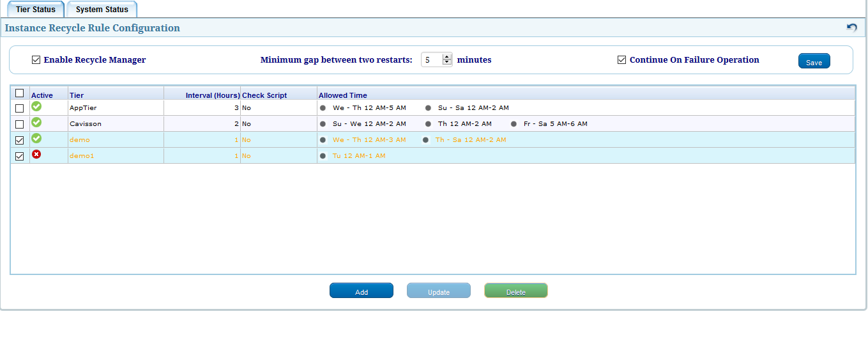Open the Tier Status tab
Screen dimensions: 868x362
pyautogui.click(x=36, y=10)
